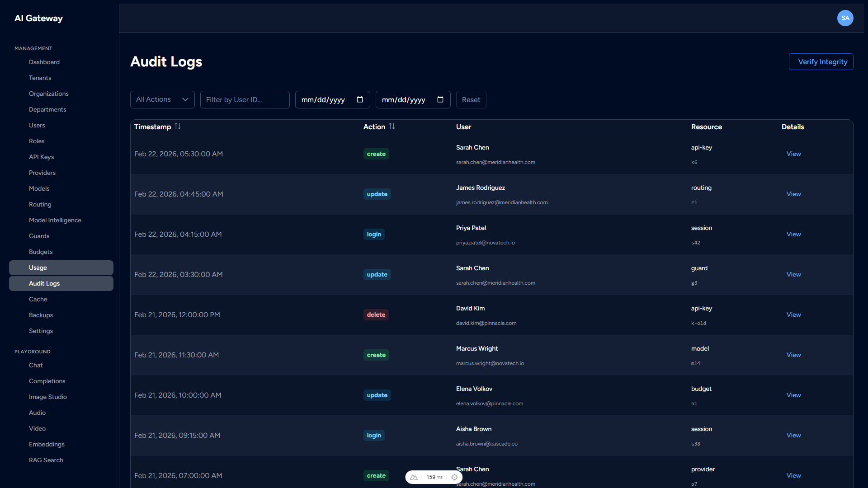Click the Verify Integrity button

tap(821, 62)
